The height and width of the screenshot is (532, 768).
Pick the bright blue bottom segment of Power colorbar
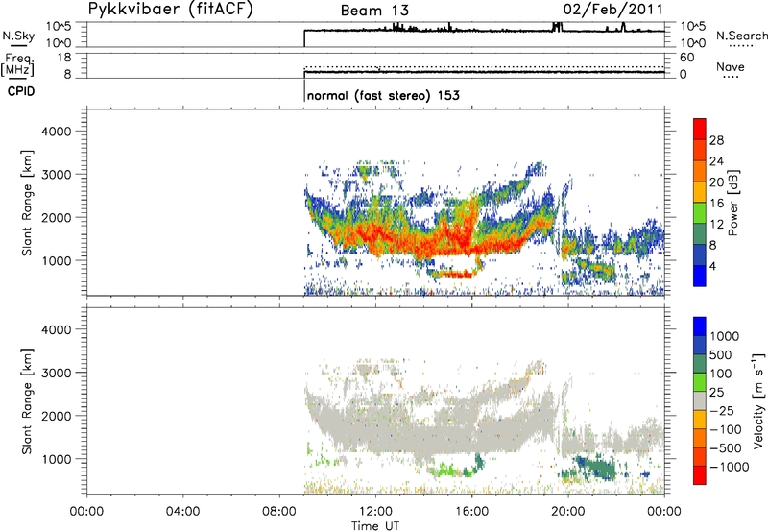(700, 276)
